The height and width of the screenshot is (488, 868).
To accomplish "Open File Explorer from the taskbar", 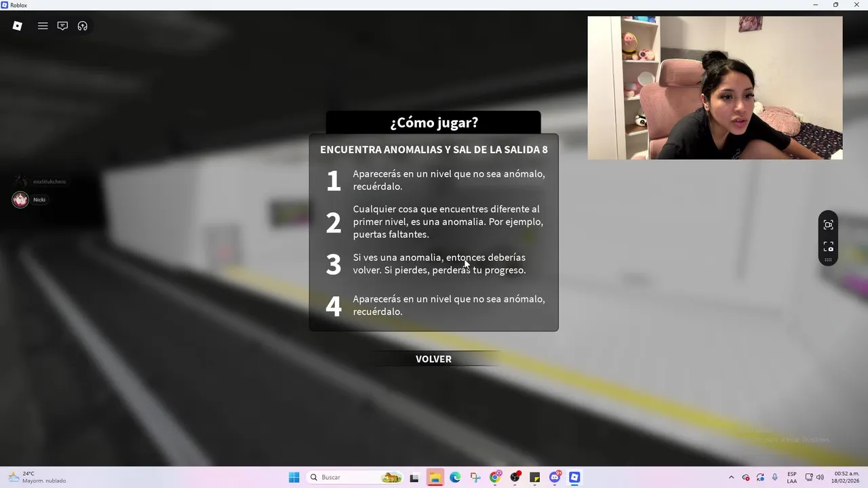I will (x=435, y=477).
